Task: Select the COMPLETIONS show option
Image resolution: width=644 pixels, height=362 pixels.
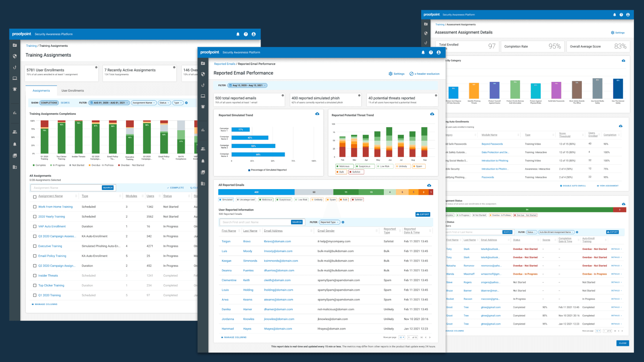Action: 49,103
